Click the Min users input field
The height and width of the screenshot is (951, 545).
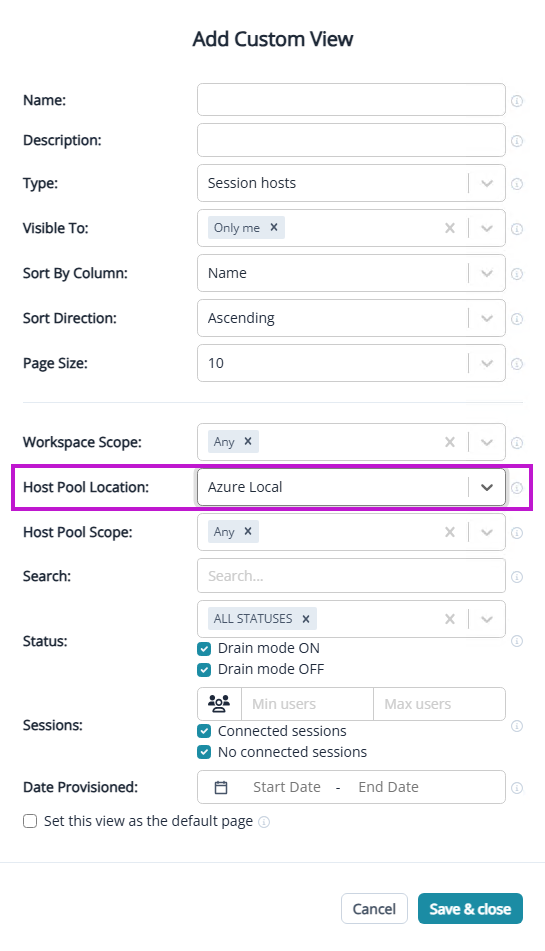pyautogui.click(x=307, y=704)
